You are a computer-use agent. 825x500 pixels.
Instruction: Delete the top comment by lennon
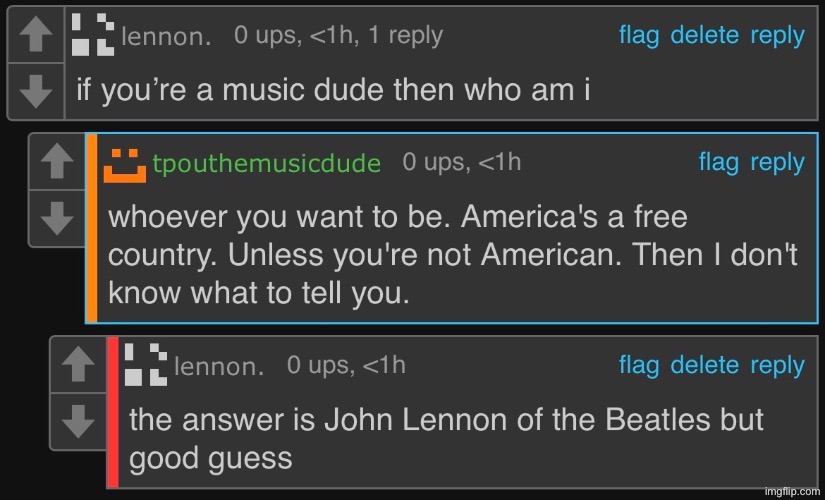[704, 35]
